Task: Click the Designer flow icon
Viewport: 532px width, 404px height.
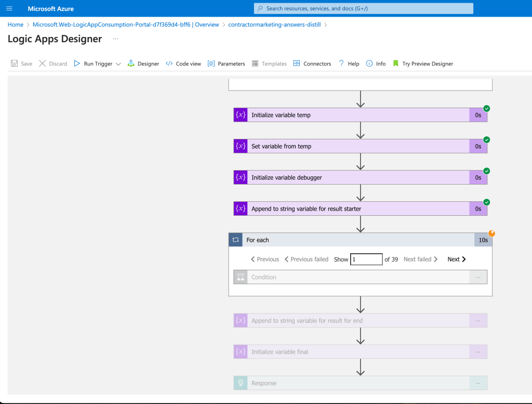Action: (131, 63)
